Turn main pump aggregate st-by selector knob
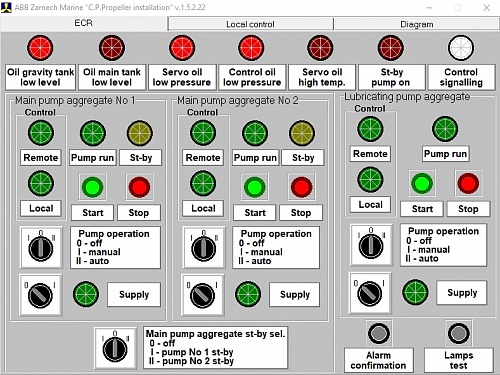Image resolution: width=500 pixels, height=375 pixels. pyautogui.click(x=115, y=348)
